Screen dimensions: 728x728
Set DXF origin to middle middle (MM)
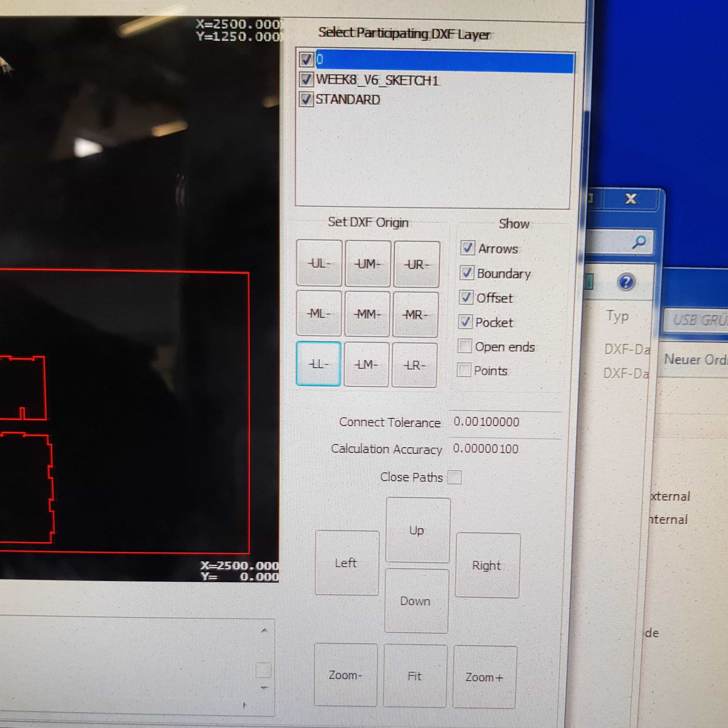tap(367, 314)
